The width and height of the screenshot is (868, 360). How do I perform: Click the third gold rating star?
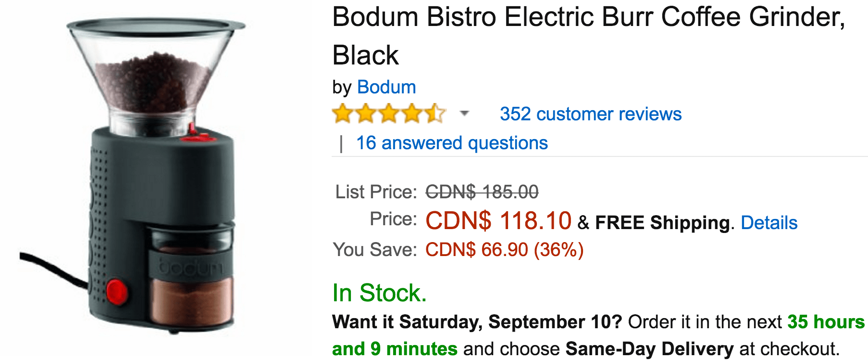coord(389,114)
